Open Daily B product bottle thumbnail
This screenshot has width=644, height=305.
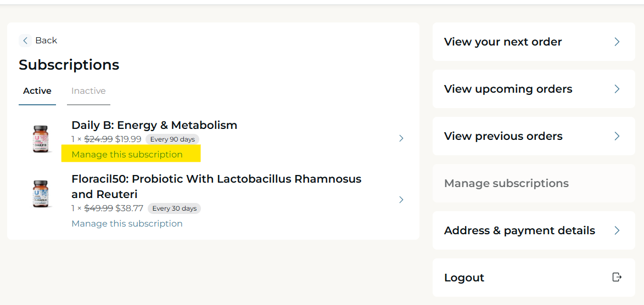40,139
